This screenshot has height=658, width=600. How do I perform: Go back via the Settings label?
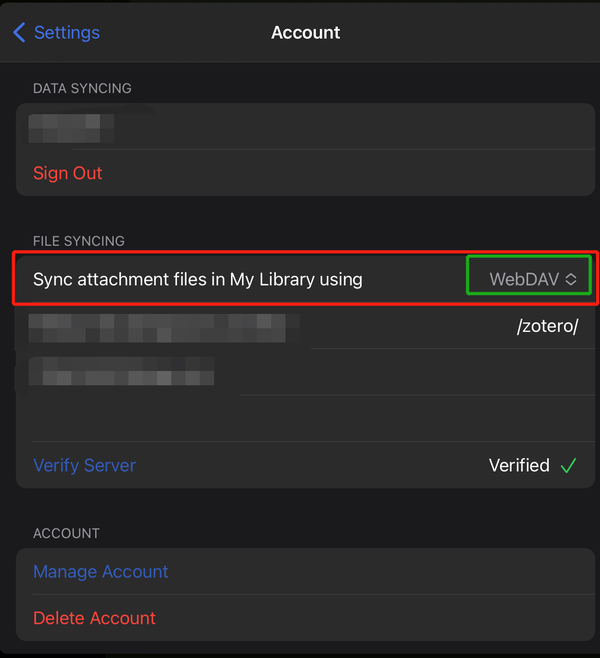(67, 33)
